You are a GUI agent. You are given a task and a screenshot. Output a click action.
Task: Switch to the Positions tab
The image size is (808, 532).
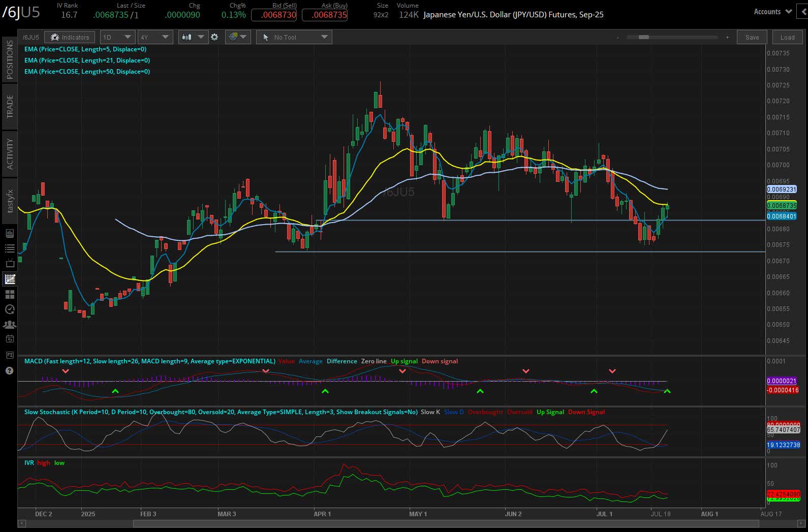click(10, 60)
